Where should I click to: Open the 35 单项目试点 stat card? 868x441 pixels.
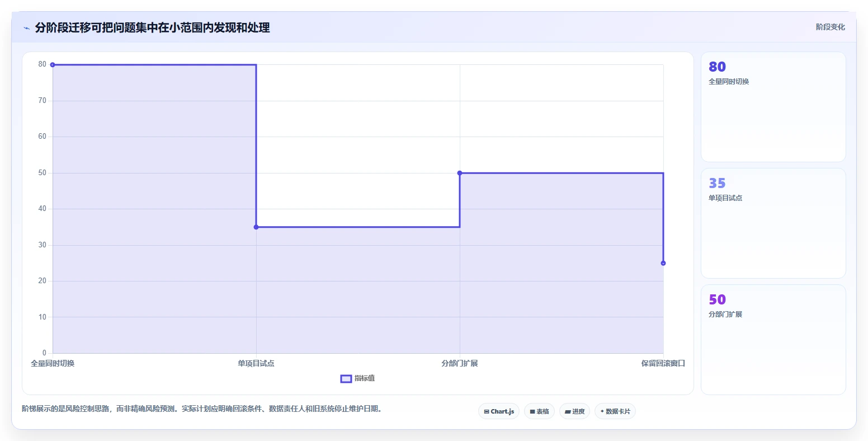tap(773, 223)
